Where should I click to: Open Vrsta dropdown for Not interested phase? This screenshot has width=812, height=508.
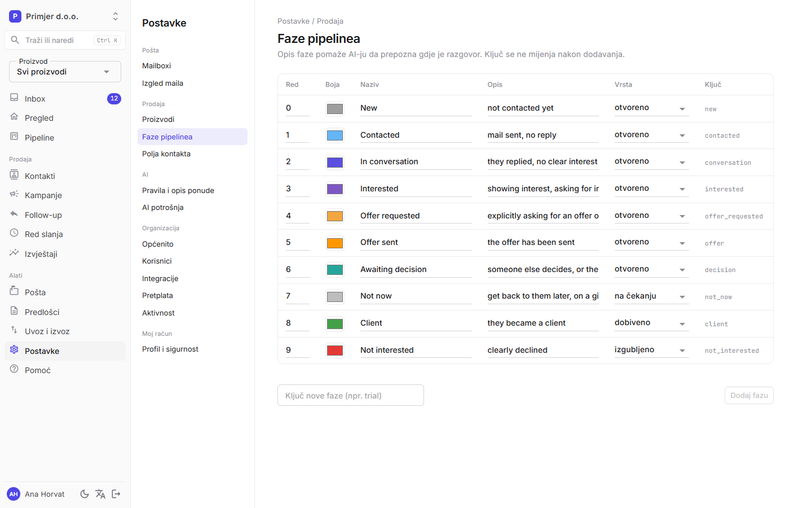pyautogui.click(x=651, y=350)
